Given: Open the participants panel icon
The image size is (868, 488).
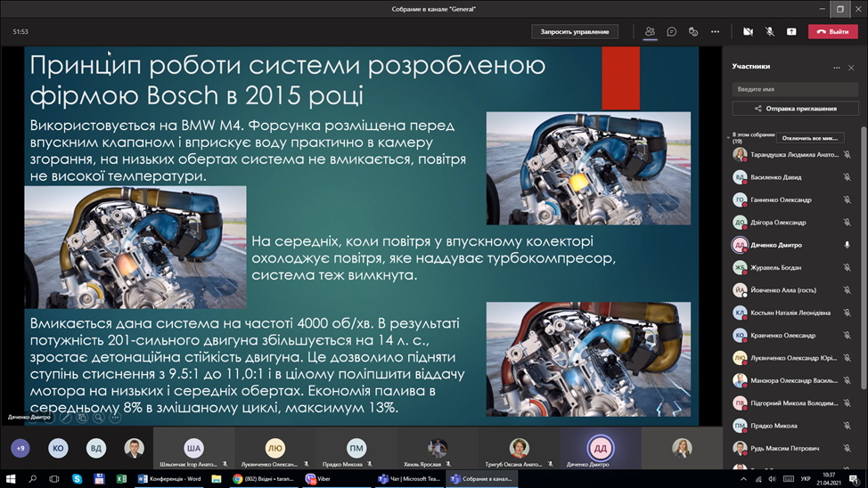Looking at the screenshot, I should (650, 31).
